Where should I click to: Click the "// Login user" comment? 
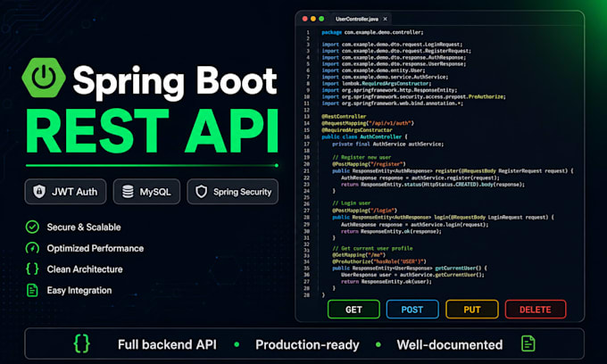(352, 203)
